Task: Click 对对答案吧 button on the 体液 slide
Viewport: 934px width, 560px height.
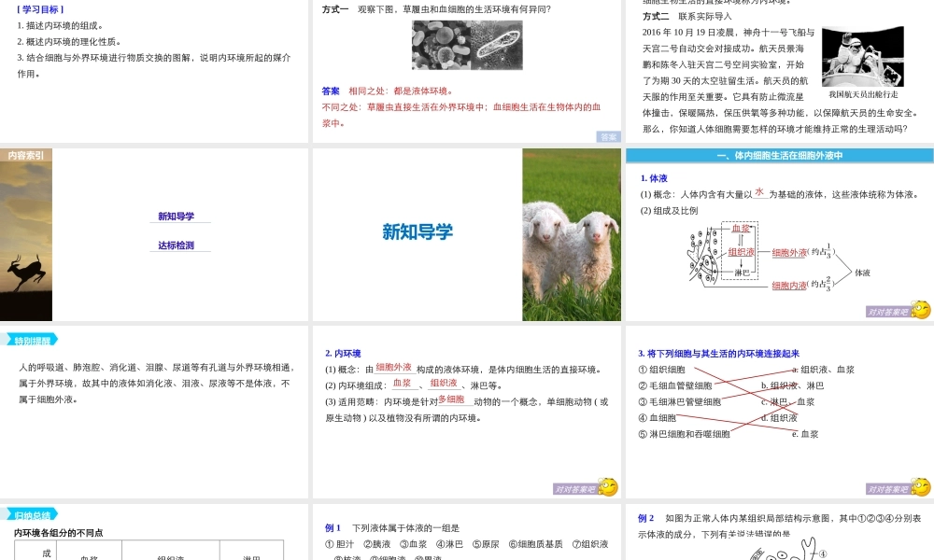Action: [x=888, y=312]
